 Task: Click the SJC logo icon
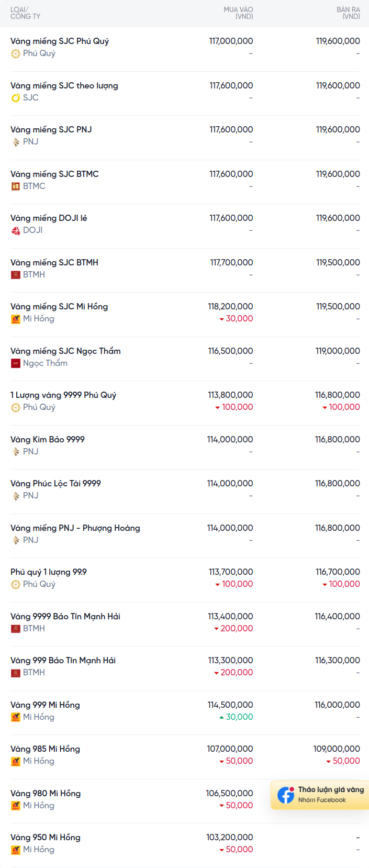[x=16, y=97]
